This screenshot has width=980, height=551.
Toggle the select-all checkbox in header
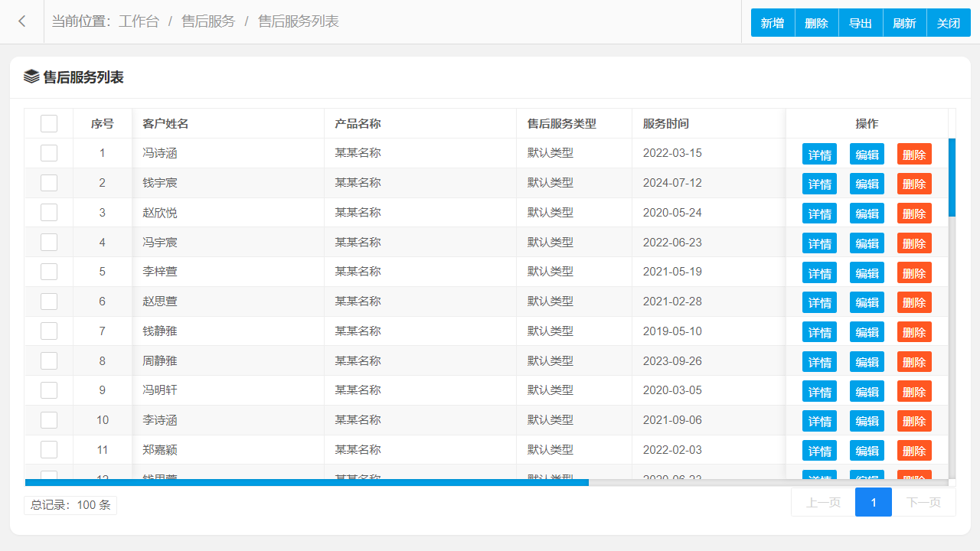[x=49, y=123]
